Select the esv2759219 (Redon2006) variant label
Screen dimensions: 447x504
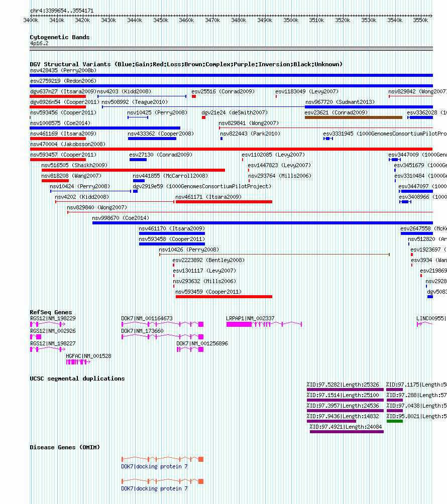(63, 81)
